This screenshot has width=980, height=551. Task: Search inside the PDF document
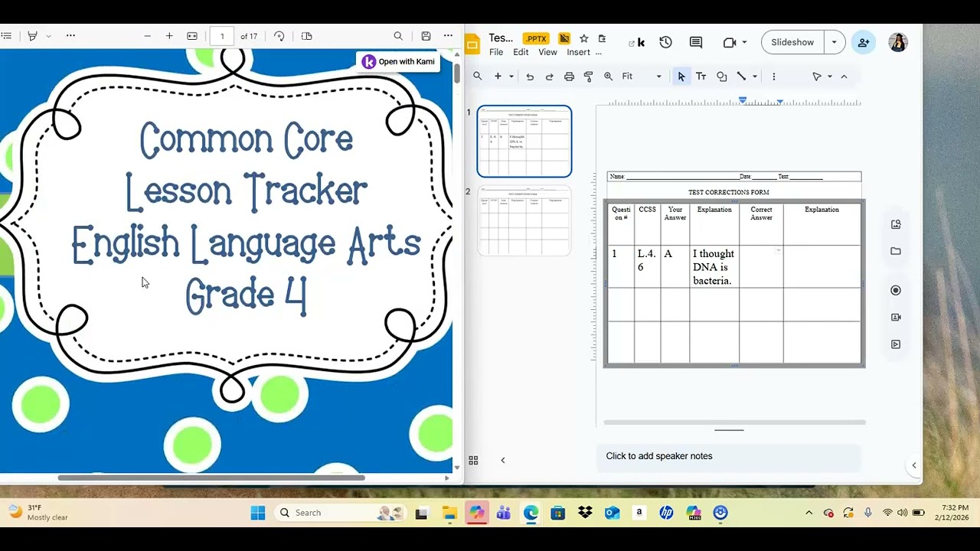(x=398, y=36)
